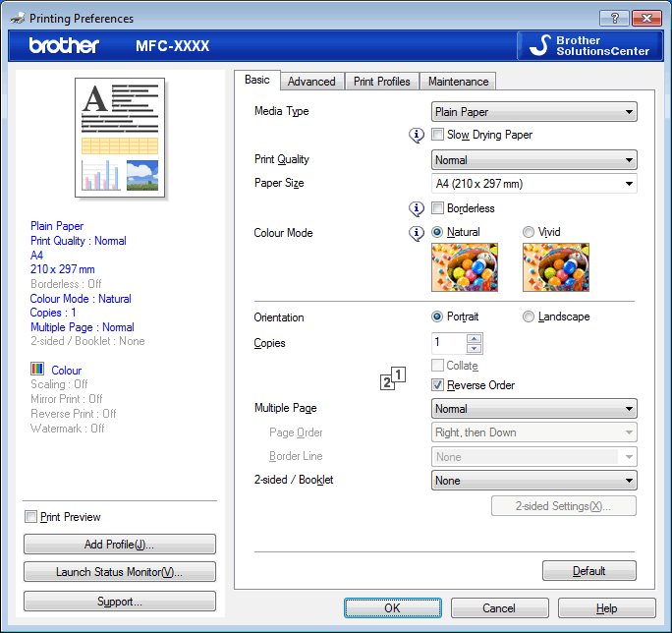Choose Portrait orientation

437,316
